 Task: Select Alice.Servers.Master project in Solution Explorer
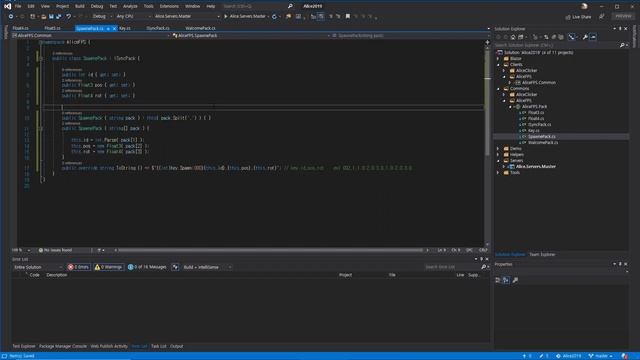pyautogui.click(x=536, y=167)
